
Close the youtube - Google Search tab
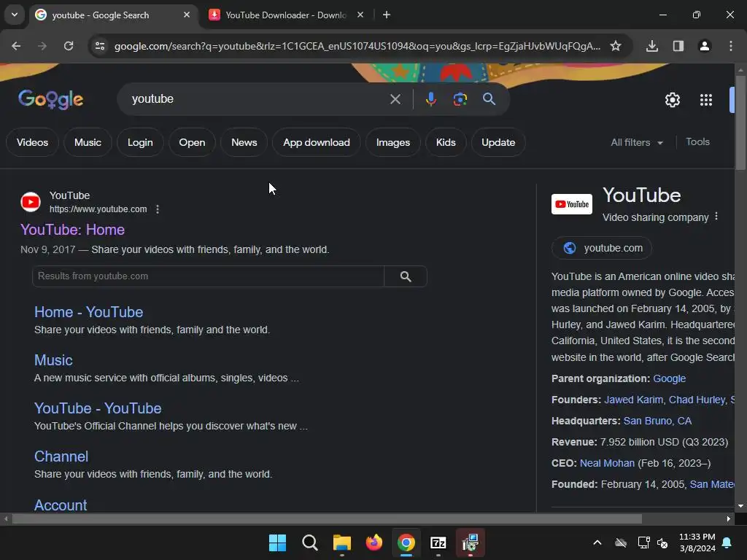coord(187,15)
